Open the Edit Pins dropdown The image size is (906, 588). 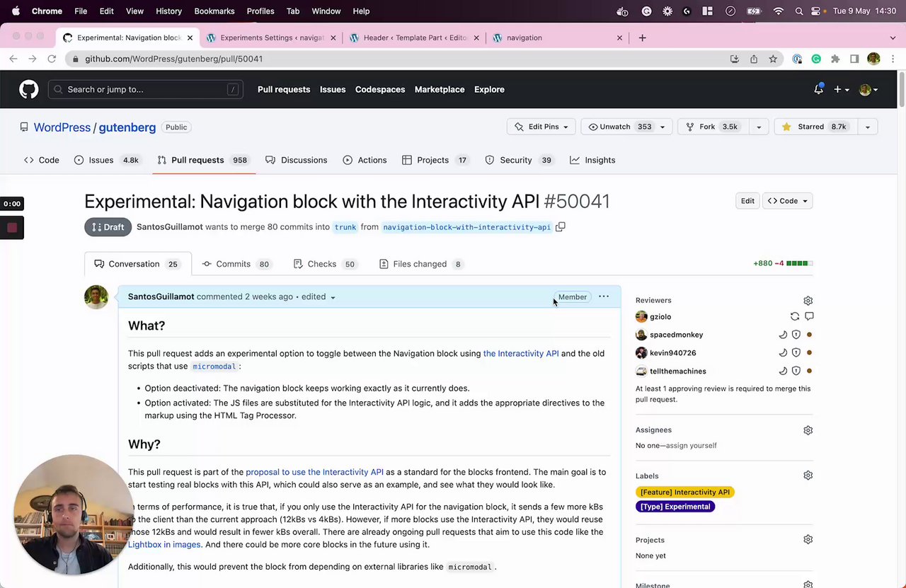pos(541,127)
